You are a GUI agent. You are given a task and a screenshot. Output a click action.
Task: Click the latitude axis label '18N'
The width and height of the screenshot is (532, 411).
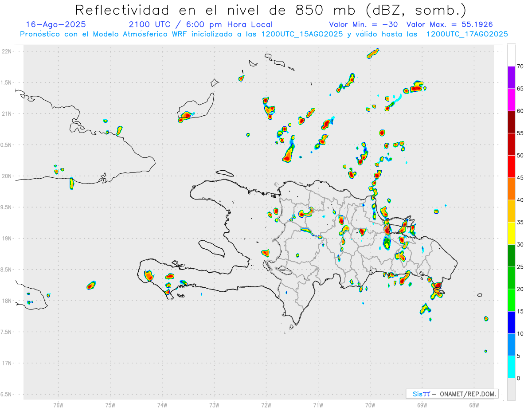point(8,301)
